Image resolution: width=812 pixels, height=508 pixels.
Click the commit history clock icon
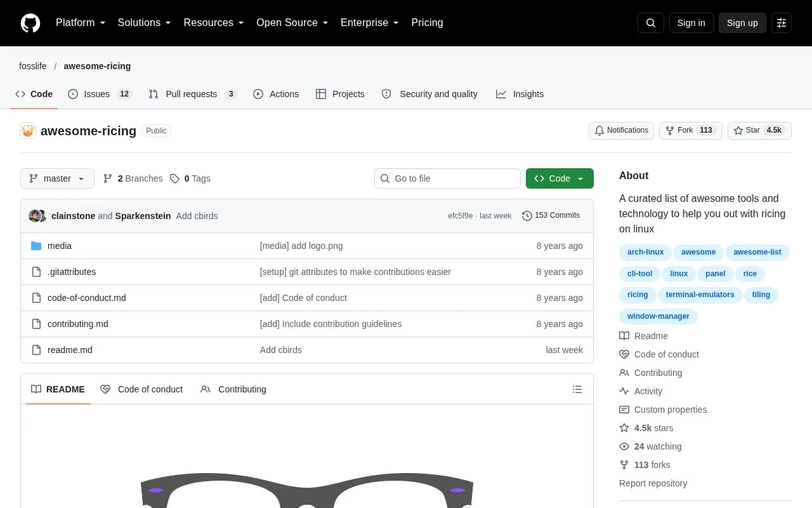click(527, 216)
